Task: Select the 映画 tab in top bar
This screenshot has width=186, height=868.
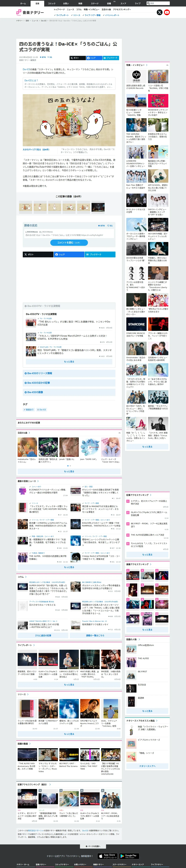Action: 80,3
